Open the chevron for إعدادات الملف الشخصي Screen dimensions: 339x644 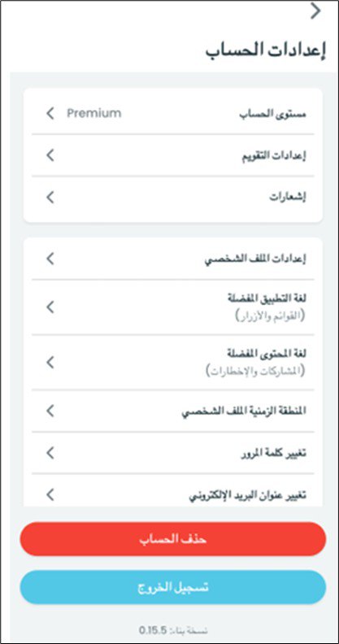click(50, 259)
